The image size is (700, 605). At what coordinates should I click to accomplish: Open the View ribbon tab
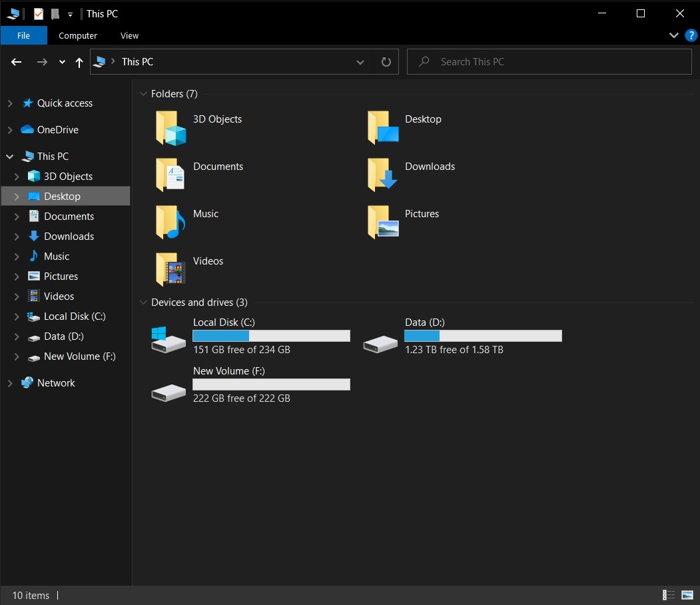(129, 35)
